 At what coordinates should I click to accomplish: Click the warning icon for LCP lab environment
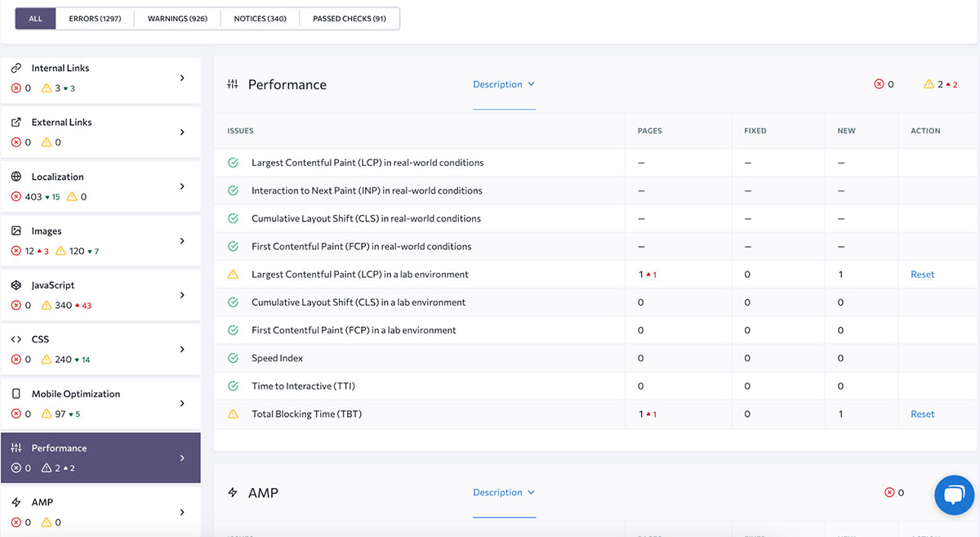233,275
